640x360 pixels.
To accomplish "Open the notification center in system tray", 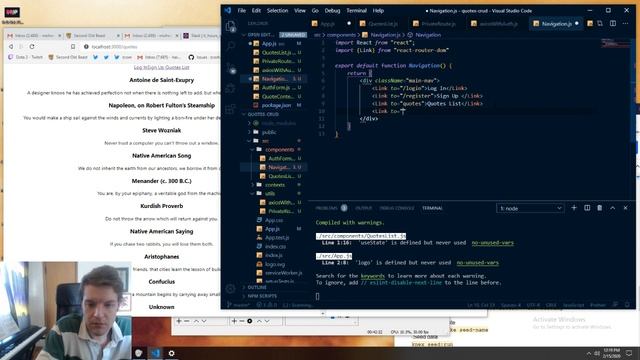I will [x=629, y=353].
